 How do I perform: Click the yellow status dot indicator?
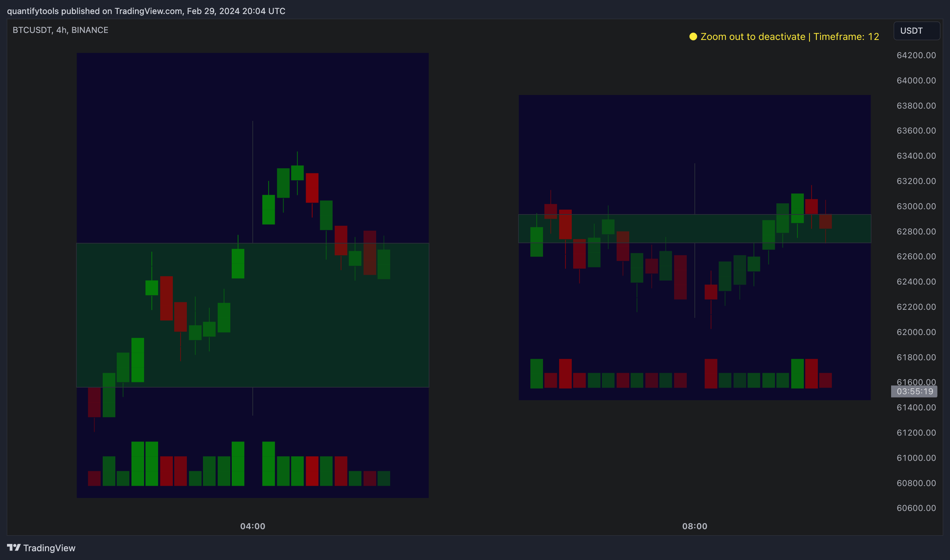pos(693,36)
